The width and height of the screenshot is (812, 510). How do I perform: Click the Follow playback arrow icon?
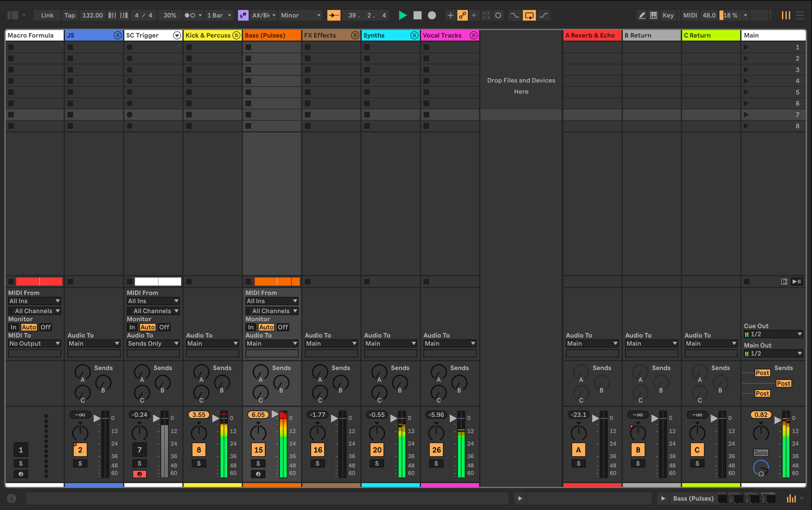(334, 15)
